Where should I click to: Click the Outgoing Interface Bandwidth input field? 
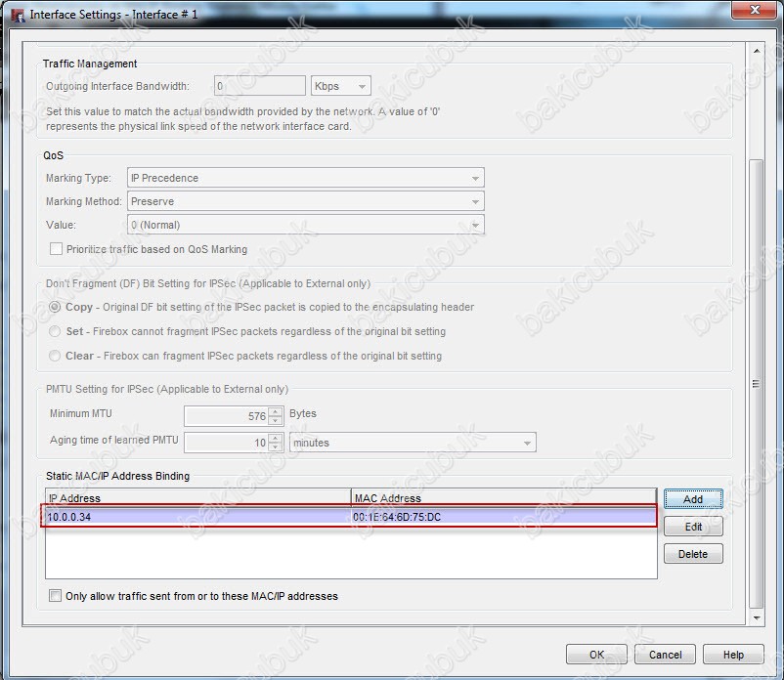click(x=259, y=86)
